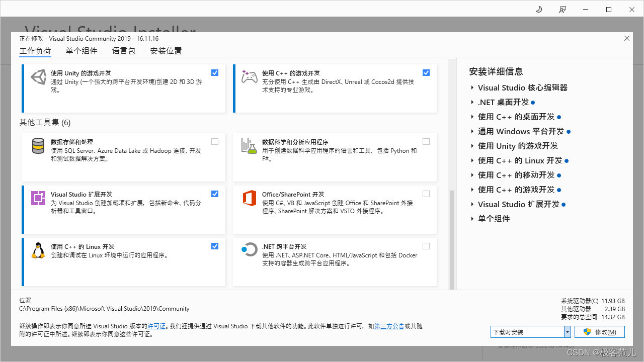Click the install path text under 位置
The height and width of the screenshot is (362, 644).
click(104, 309)
